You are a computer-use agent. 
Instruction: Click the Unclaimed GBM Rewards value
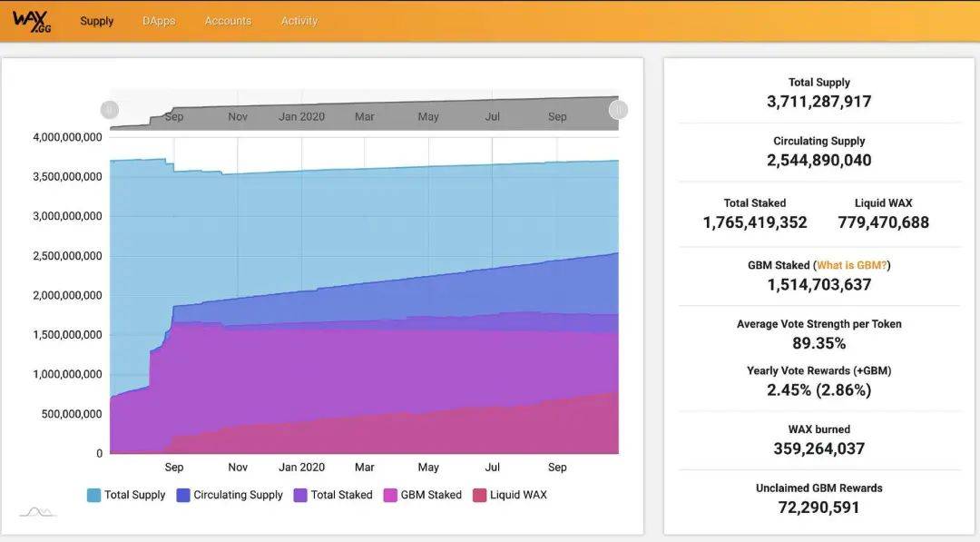(x=818, y=507)
